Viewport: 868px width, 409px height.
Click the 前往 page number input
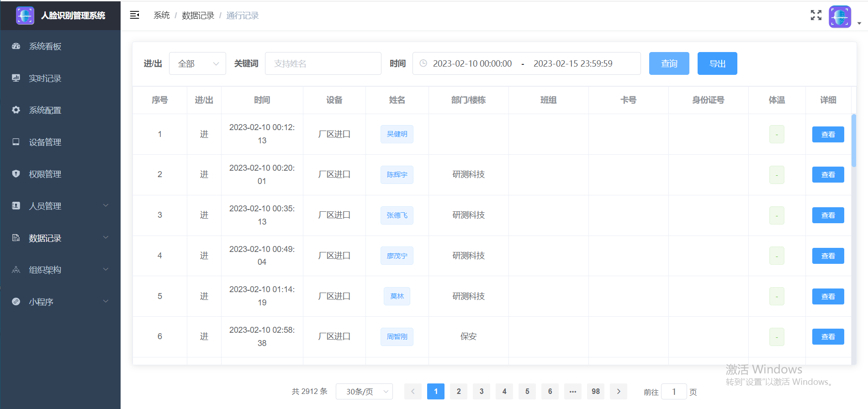coord(674,392)
